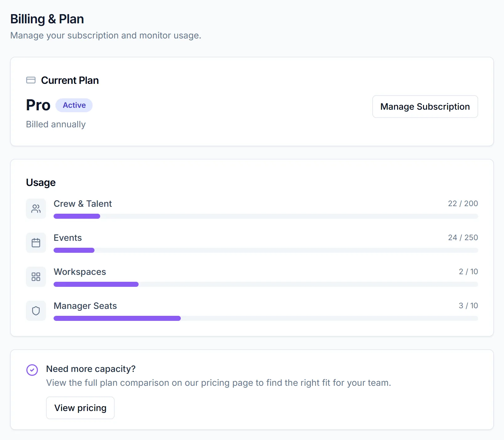Click the Manage your subscription subtitle
The height and width of the screenshot is (440, 504).
[x=106, y=35]
